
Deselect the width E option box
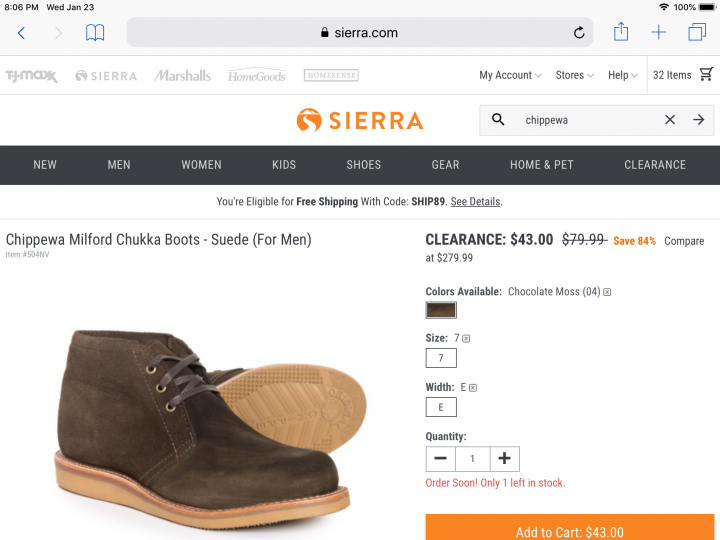click(x=441, y=407)
